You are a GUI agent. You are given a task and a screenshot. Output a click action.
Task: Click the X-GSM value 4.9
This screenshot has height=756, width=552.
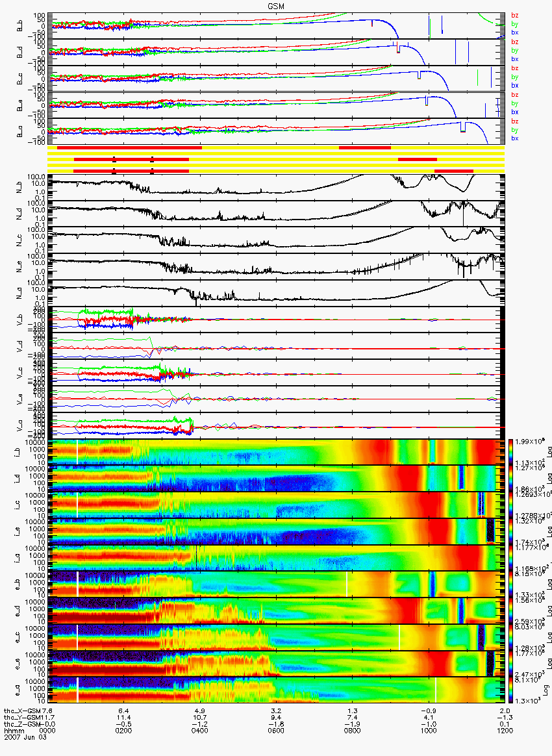point(199,711)
